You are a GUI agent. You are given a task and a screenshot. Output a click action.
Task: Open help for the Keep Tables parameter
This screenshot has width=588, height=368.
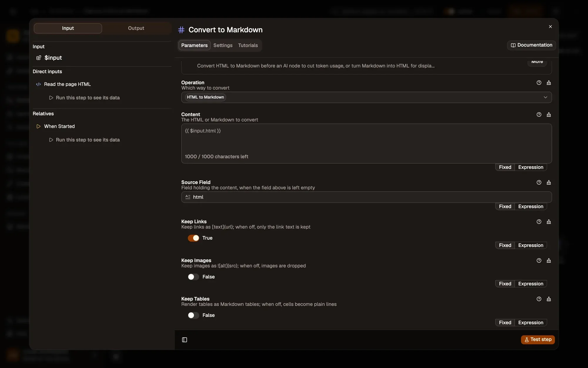click(x=539, y=299)
